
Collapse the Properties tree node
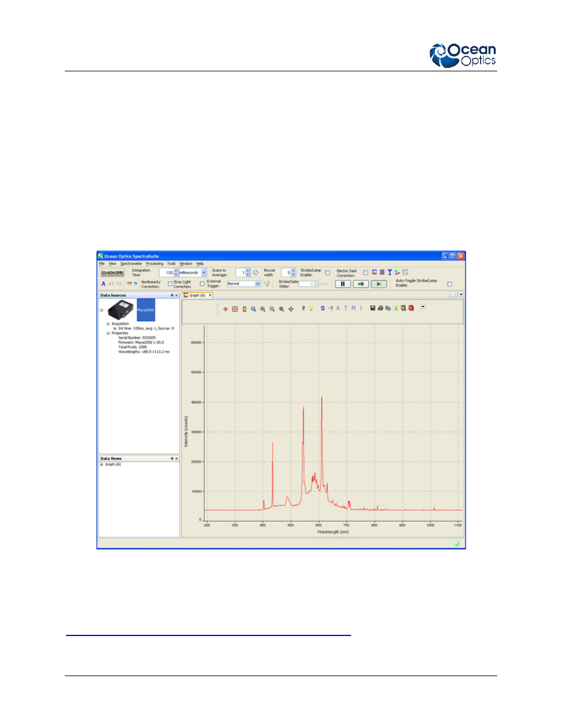click(108, 333)
